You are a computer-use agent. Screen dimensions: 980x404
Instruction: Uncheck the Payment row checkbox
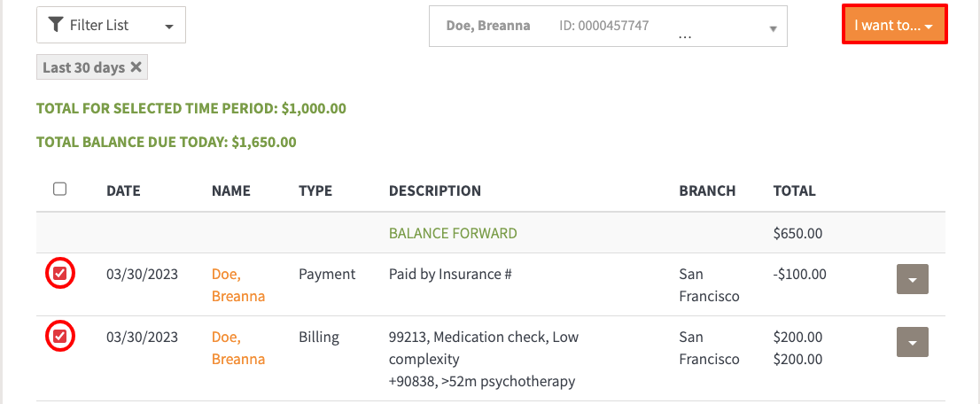coord(59,275)
